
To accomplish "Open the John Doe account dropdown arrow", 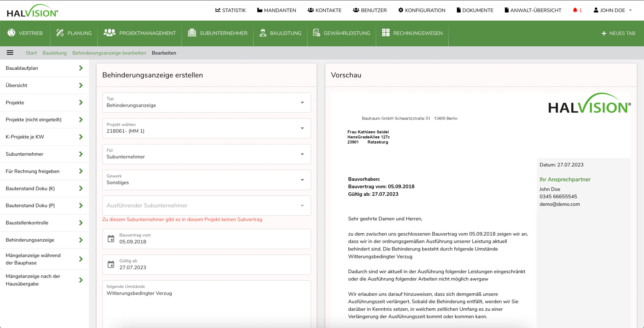I will pyautogui.click(x=630, y=10).
